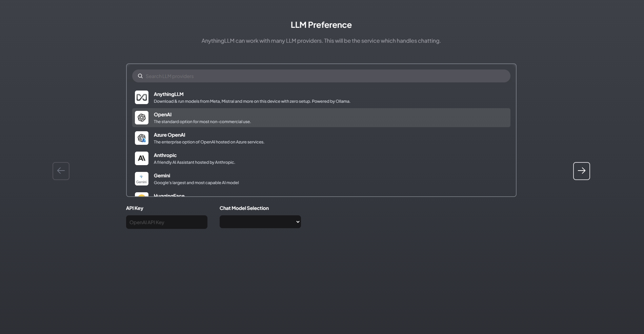Viewport: 644px width, 334px height.
Task: Click the OpenAI logo icon
Action: point(142,118)
